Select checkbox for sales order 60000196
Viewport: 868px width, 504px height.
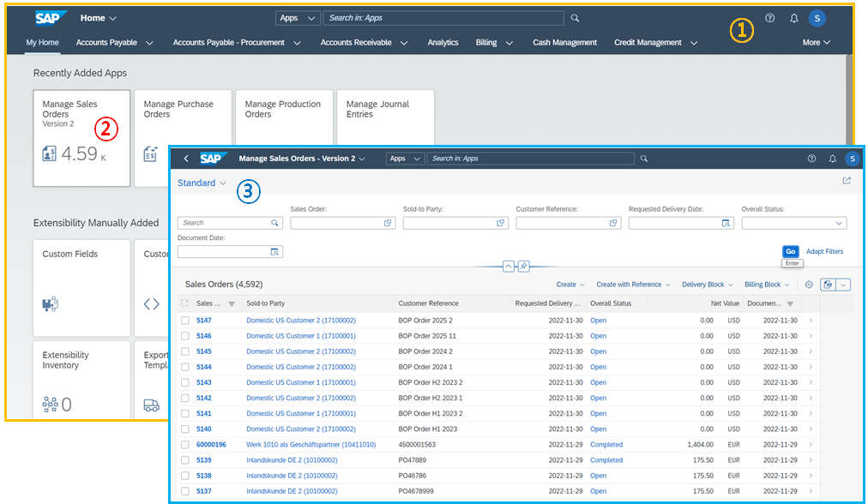point(185,444)
